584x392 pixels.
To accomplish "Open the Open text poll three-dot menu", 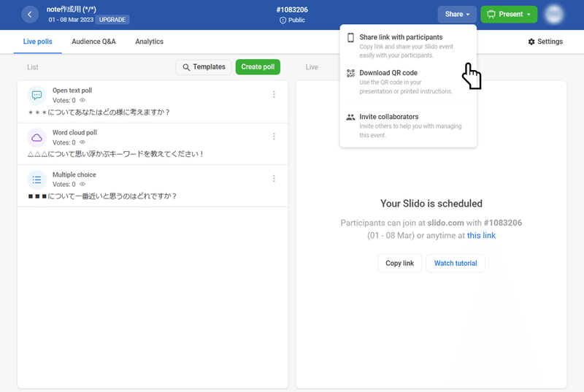I will click(x=274, y=95).
